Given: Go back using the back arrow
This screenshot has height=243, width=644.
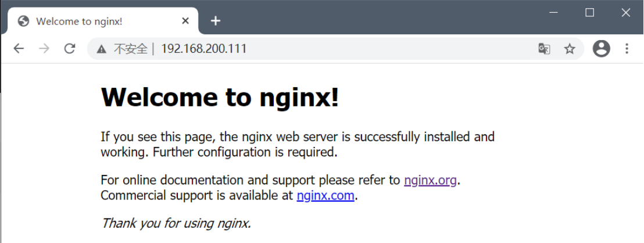Looking at the screenshot, I should click(19, 49).
